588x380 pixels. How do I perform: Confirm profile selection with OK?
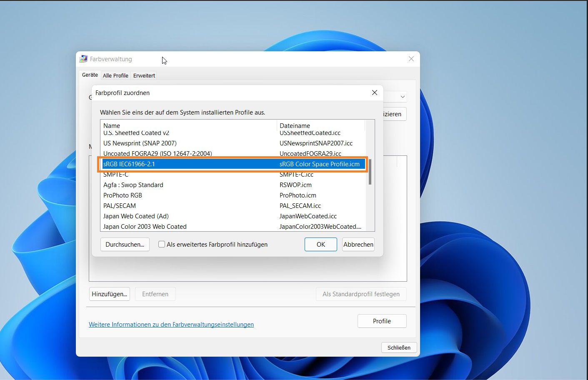pyautogui.click(x=320, y=244)
